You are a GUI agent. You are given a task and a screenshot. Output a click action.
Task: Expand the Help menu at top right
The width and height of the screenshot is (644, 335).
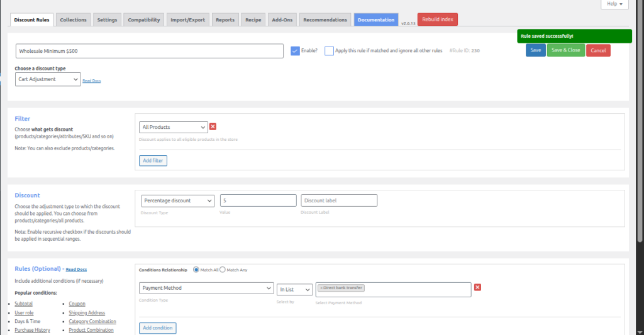coord(614,4)
